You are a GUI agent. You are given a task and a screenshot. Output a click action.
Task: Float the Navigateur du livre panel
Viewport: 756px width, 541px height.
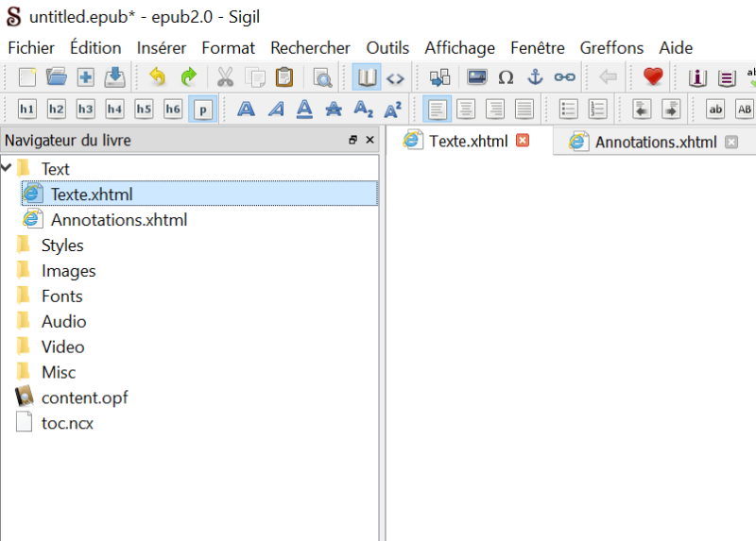point(352,141)
